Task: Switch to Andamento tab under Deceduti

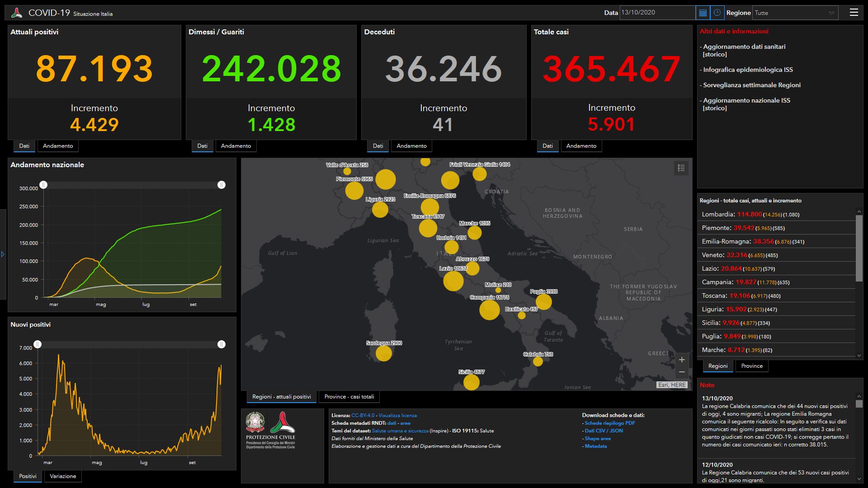Action: pos(412,146)
